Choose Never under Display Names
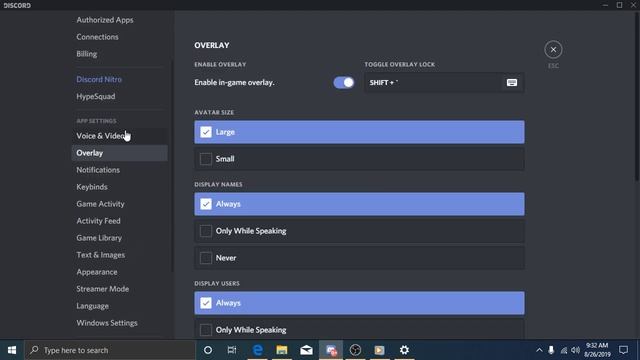 point(359,258)
